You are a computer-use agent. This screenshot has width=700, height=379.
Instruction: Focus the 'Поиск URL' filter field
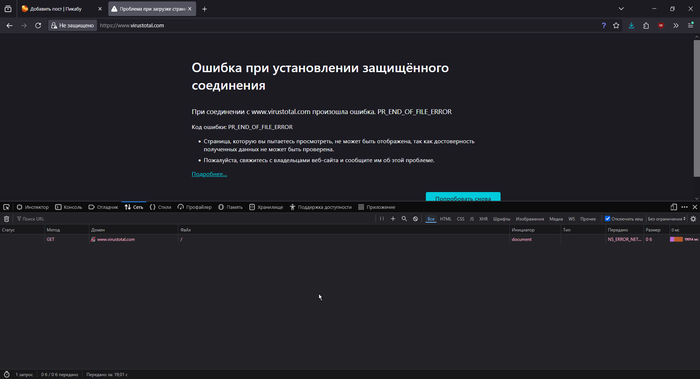[194, 219]
